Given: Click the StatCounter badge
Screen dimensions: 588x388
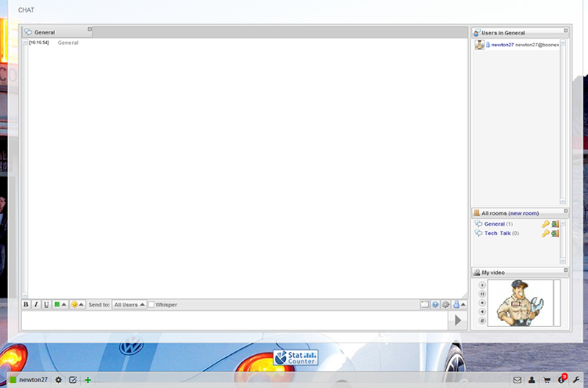Looking at the screenshot, I should (x=295, y=357).
